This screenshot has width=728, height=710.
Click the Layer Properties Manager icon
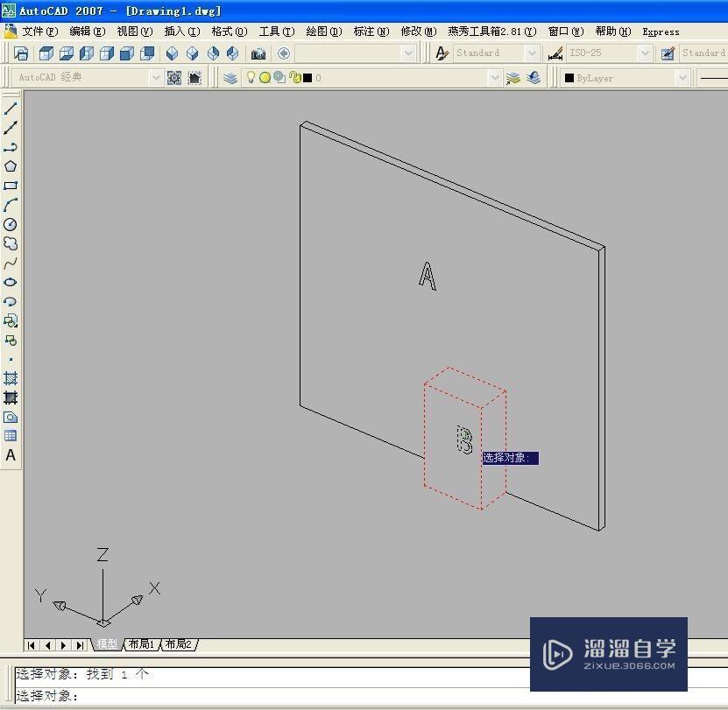click(x=230, y=77)
